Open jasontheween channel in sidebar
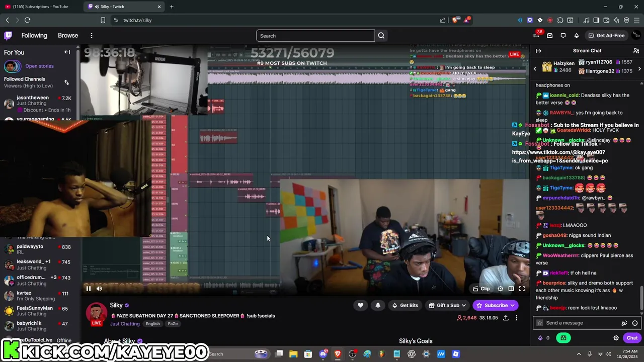The width and height of the screenshot is (644, 362). [x=38, y=104]
